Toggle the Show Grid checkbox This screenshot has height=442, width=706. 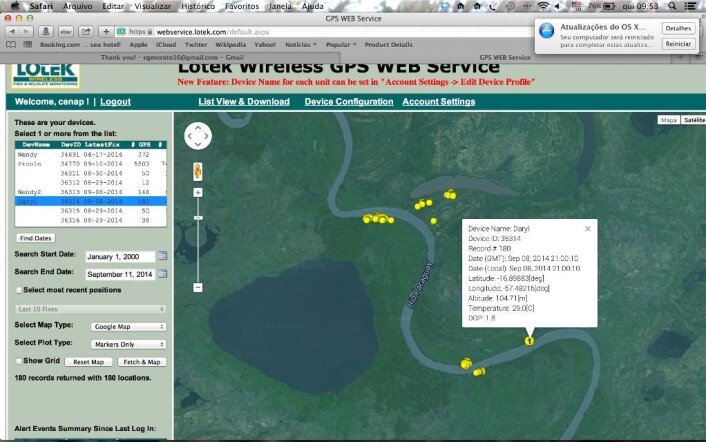tap(19, 361)
